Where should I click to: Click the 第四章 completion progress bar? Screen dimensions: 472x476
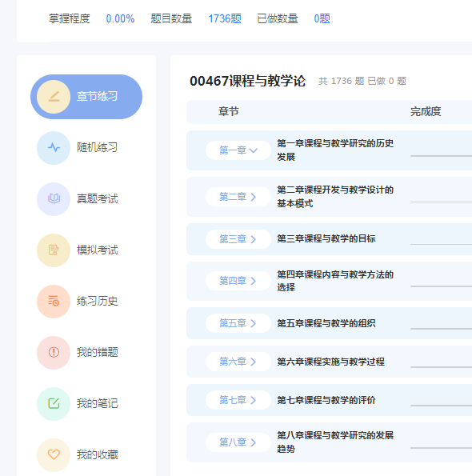click(x=441, y=286)
